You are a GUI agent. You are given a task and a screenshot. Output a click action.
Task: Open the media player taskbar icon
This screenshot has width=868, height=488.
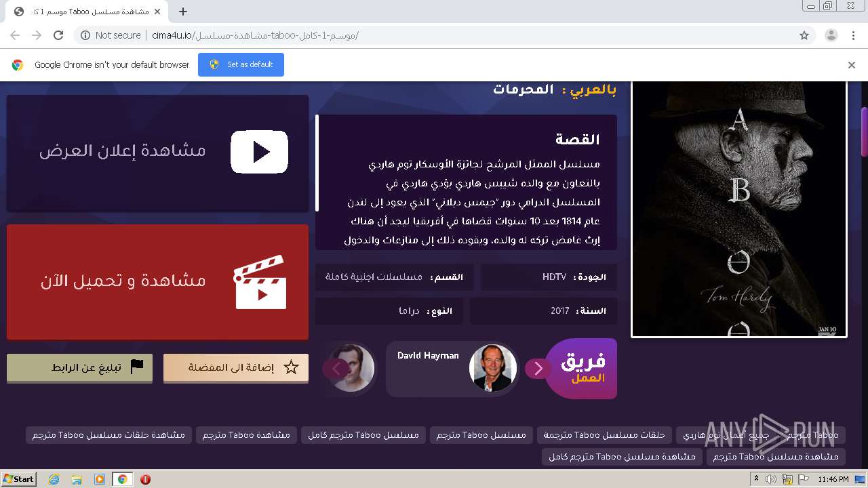(100, 479)
